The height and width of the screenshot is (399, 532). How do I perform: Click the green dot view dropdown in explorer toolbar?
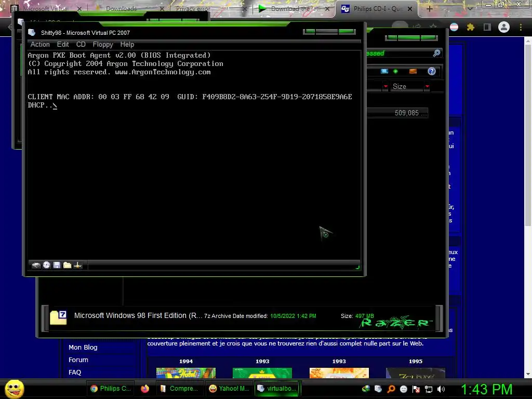click(x=395, y=71)
